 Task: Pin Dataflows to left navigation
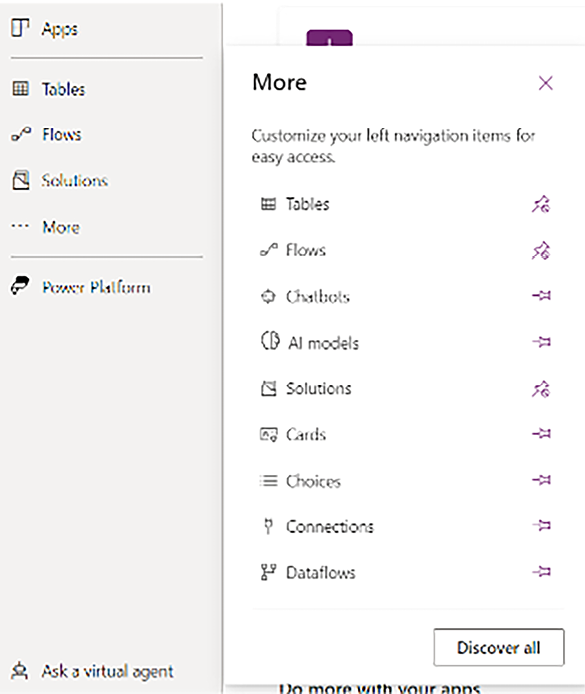[x=541, y=572]
